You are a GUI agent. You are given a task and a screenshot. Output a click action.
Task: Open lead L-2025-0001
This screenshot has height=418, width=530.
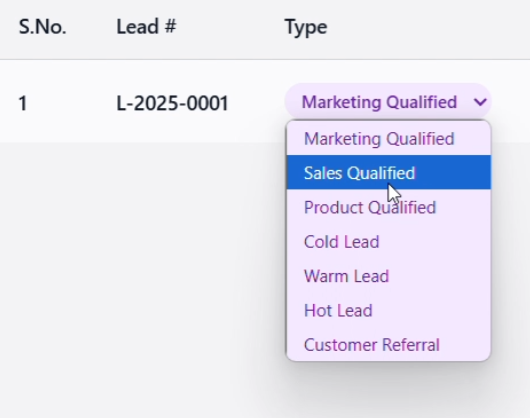click(172, 103)
